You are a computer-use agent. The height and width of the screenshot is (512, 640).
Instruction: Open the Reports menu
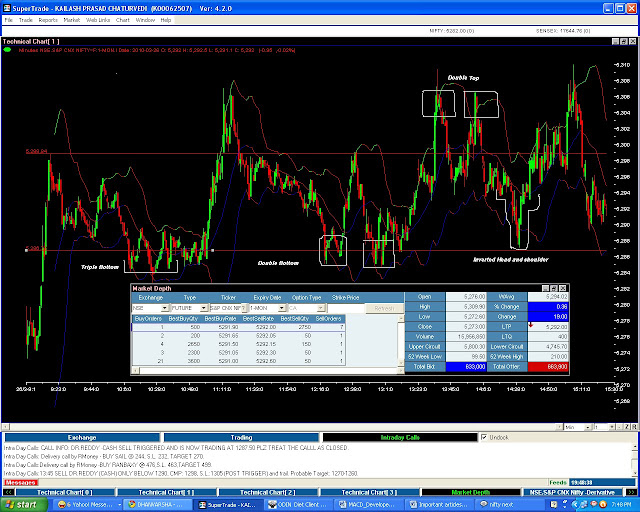[x=48, y=20]
